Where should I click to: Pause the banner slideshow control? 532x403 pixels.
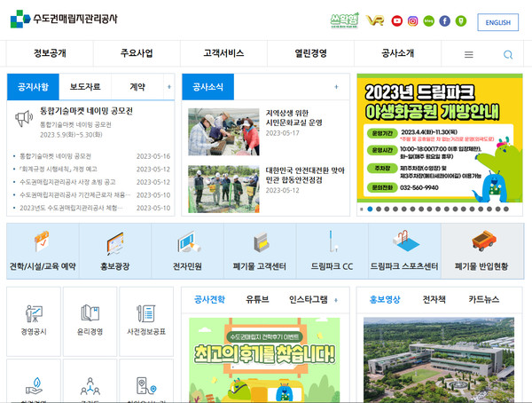(362, 209)
